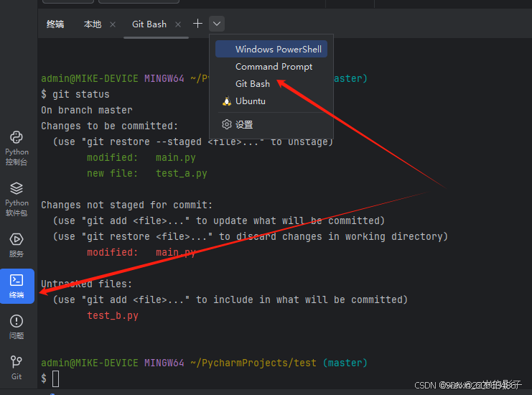This screenshot has width=532, height=395.
Task: Select the Git Bash terminal tab
Action: click(x=149, y=24)
